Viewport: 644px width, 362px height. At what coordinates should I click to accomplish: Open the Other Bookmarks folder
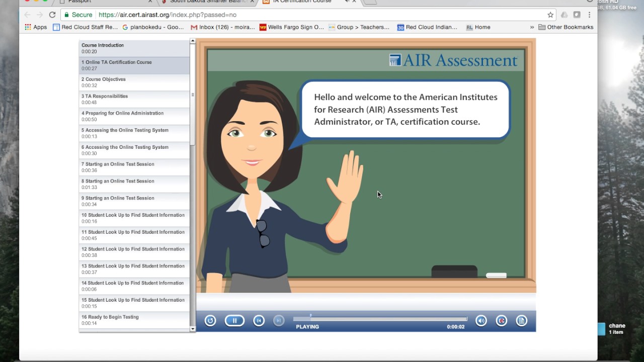[x=566, y=27]
